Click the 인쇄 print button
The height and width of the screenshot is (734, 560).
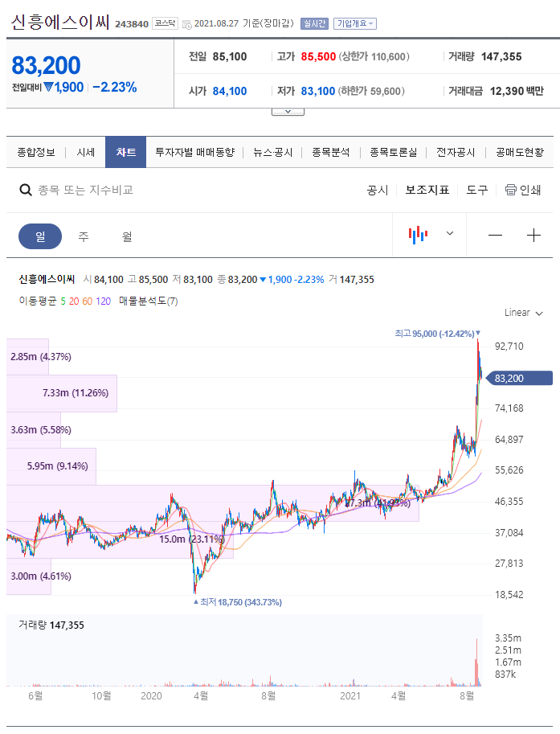pyautogui.click(x=523, y=190)
